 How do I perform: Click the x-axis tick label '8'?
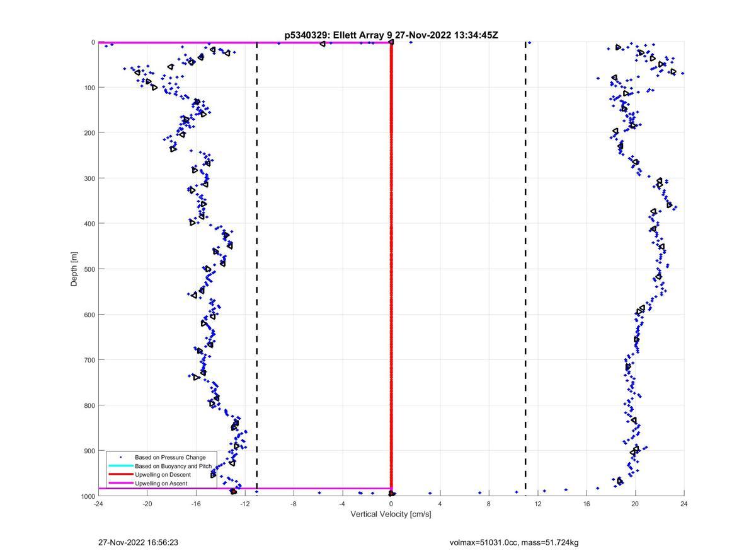[489, 504]
